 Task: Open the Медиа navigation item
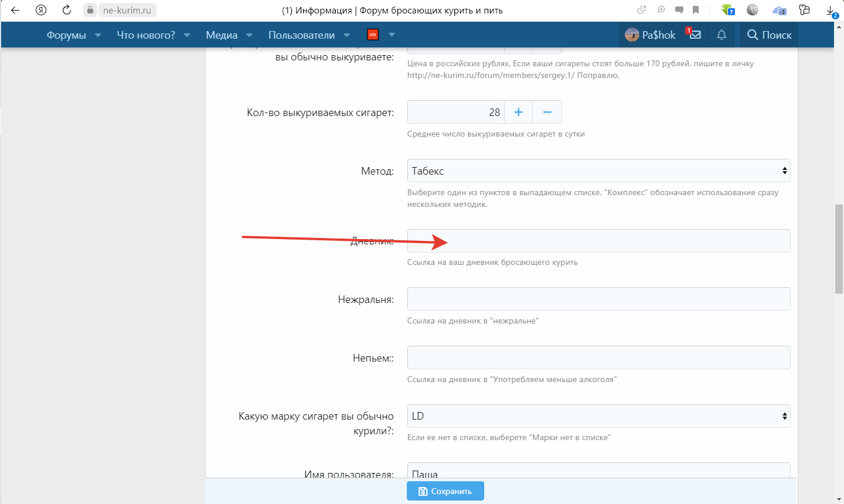click(222, 35)
